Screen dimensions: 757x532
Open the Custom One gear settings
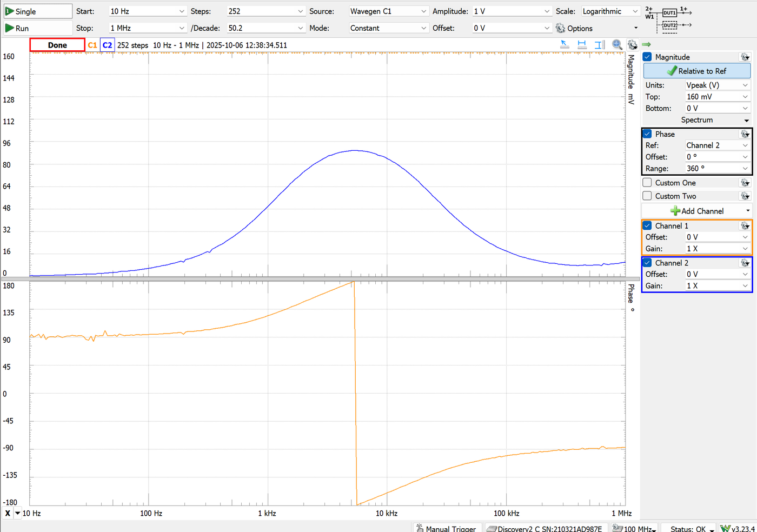[745, 183]
